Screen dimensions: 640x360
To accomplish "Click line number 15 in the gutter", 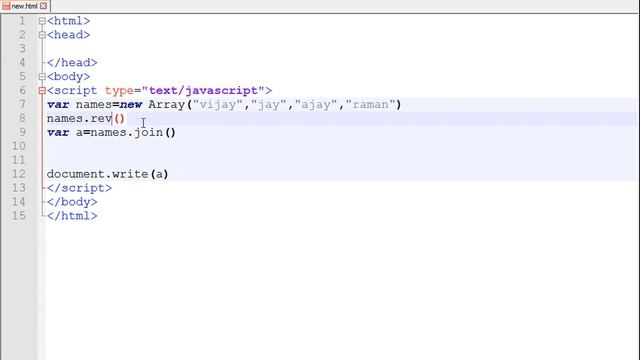I will tap(19, 216).
